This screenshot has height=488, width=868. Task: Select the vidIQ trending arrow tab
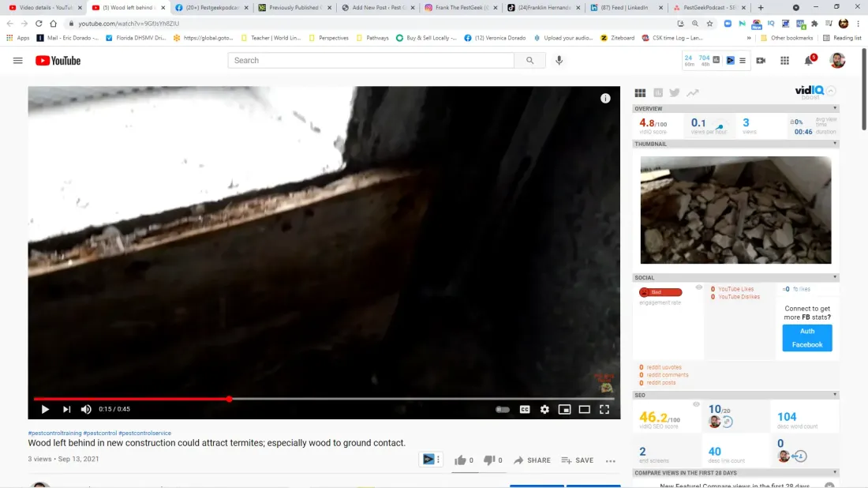pyautogui.click(x=693, y=92)
